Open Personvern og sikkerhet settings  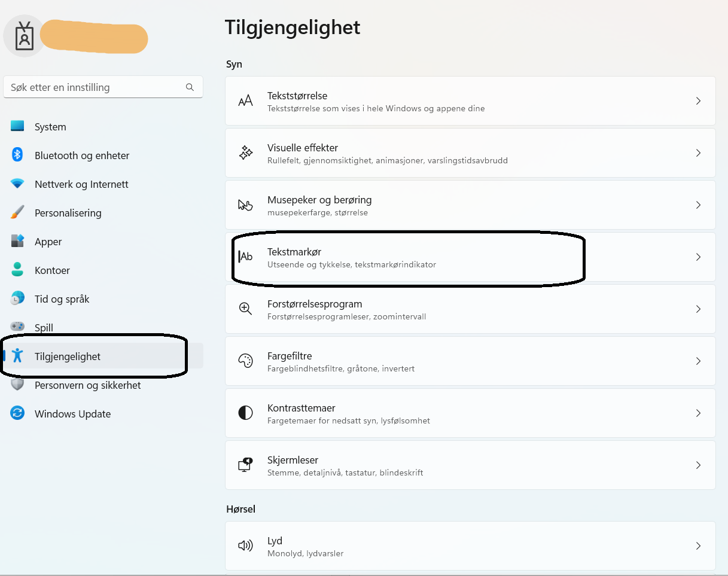pyautogui.click(x=87, y=385)
